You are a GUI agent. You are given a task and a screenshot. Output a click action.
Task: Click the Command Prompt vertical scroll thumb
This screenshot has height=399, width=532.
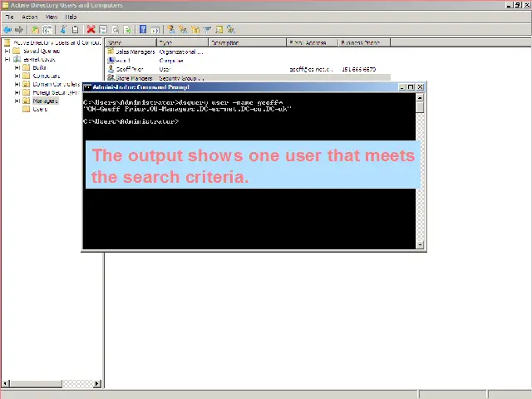pyautogui.click(x=420, y=107)
